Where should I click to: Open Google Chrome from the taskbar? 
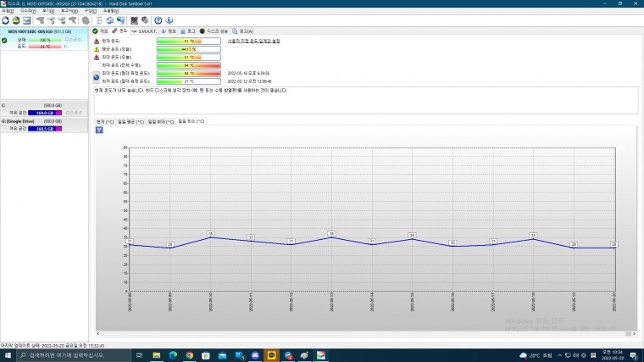189,355
